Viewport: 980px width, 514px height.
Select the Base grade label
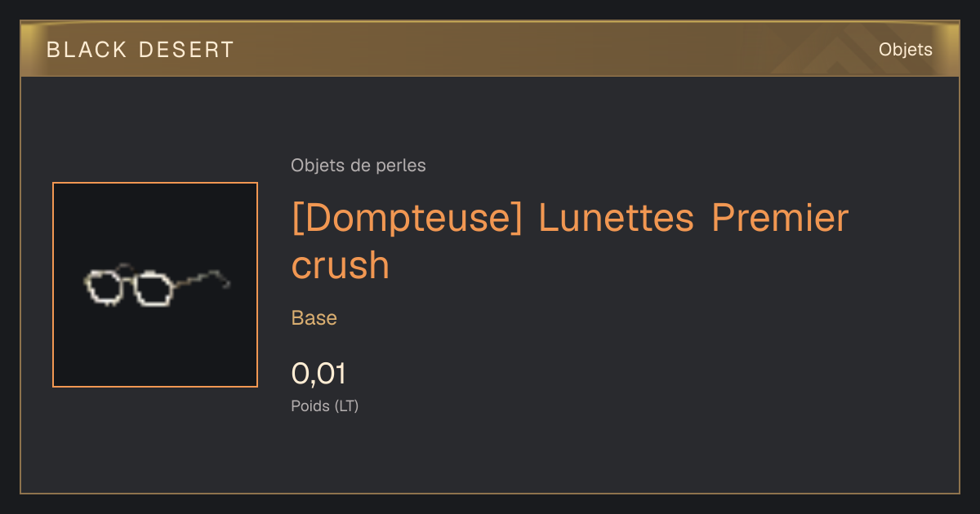coord(314,318)
